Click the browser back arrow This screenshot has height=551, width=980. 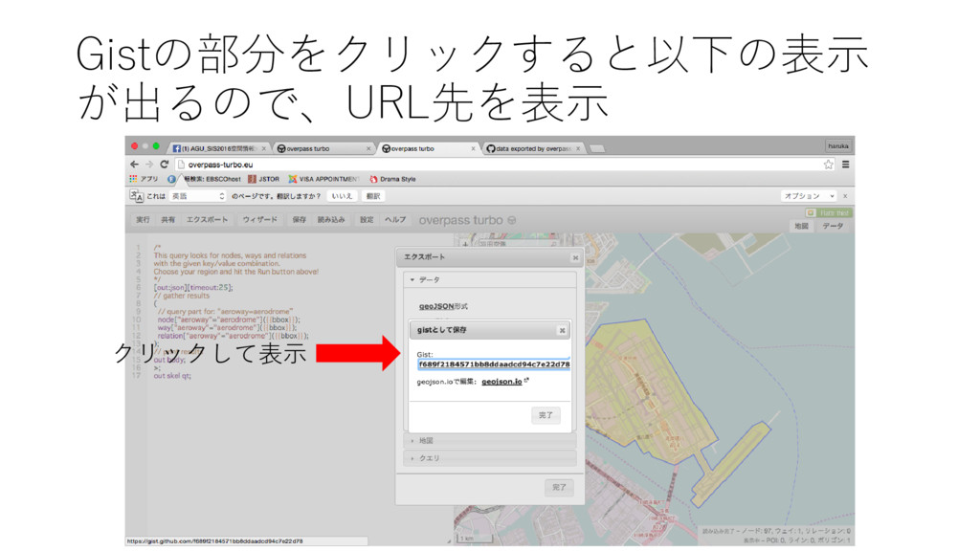pyautogui.click(x=134, y=165)
